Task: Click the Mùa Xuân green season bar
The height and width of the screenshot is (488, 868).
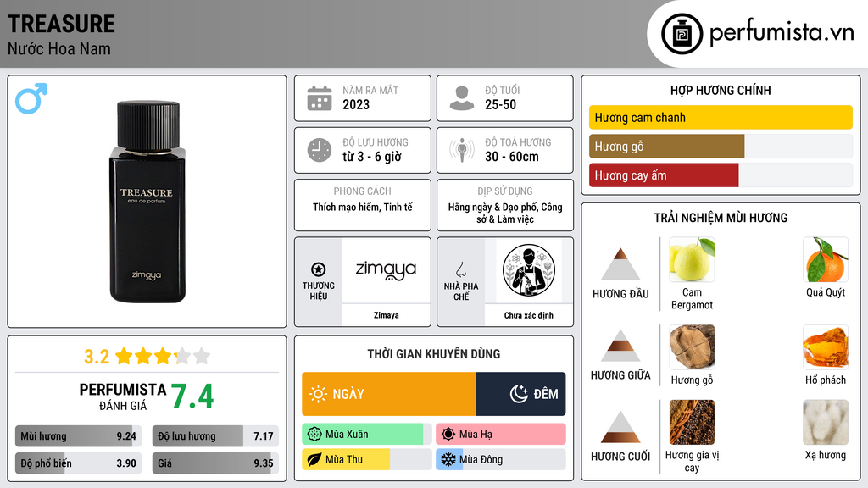Action: (366, 435)
